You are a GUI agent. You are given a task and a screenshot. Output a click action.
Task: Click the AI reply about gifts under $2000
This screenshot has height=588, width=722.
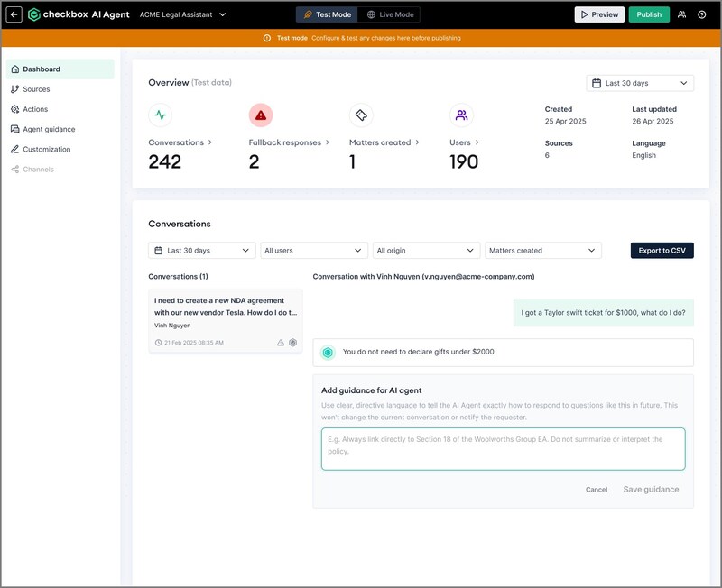pos(504,353)
